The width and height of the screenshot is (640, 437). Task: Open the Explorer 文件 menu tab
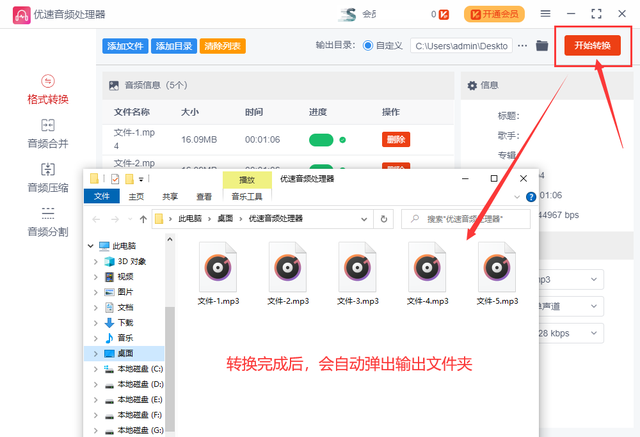pos(102,196)
